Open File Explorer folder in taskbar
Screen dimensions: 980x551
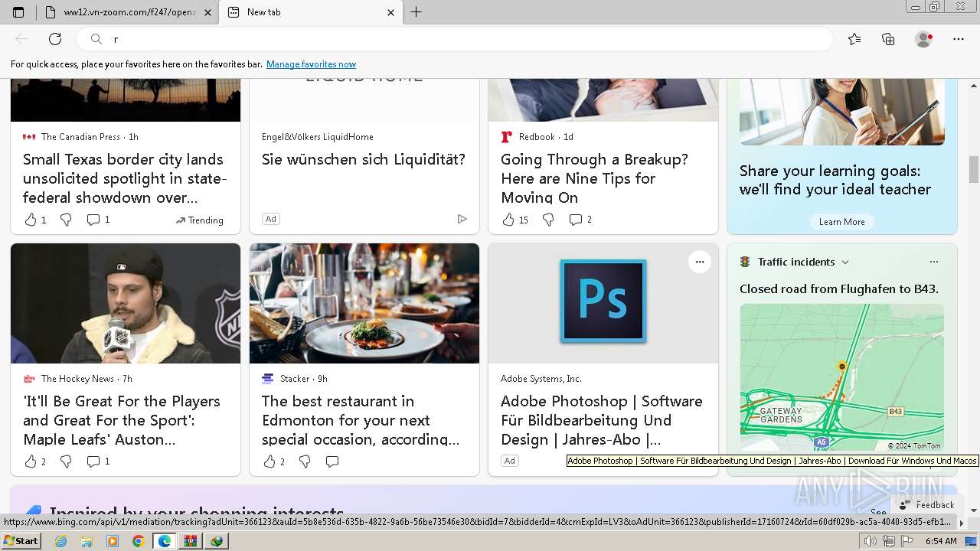click(87, 541)
